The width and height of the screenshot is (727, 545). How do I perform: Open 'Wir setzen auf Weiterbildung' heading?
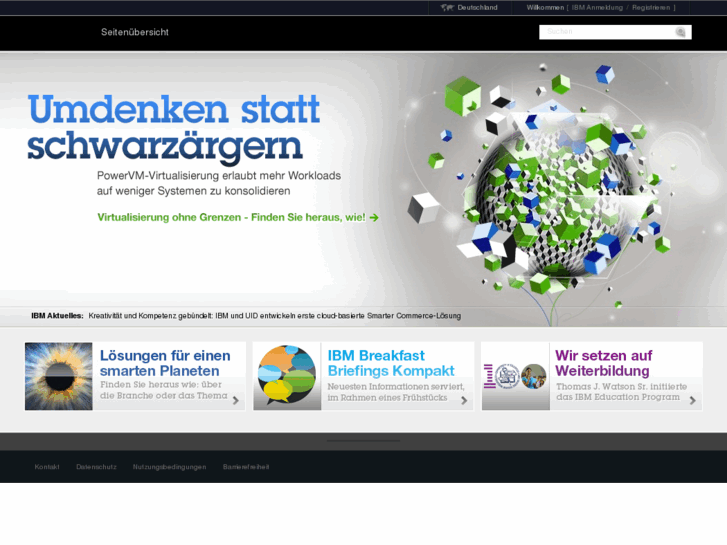[603, 363]
